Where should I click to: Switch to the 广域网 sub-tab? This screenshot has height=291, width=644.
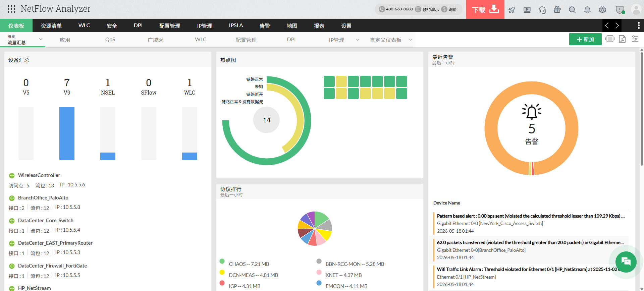(155, 40)
